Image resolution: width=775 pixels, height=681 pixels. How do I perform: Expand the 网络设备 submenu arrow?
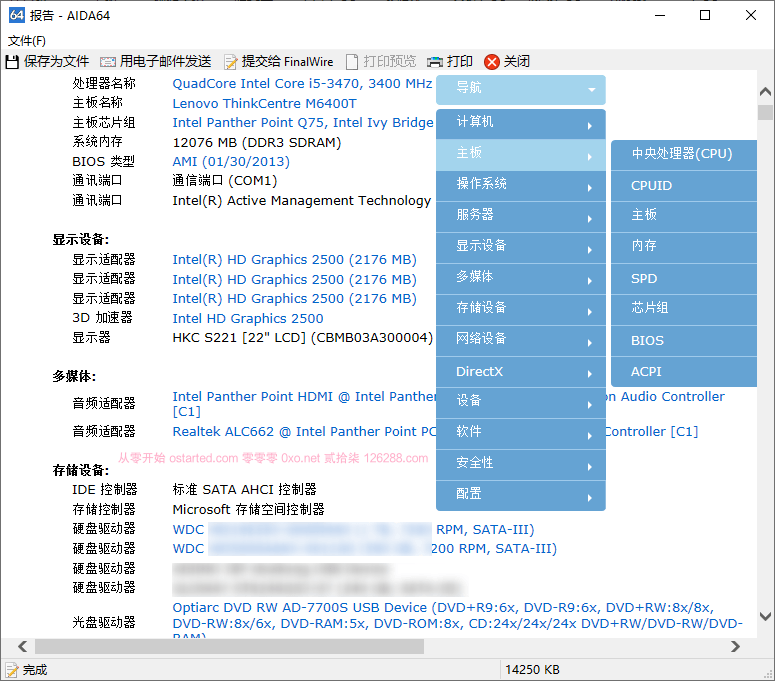590,343
